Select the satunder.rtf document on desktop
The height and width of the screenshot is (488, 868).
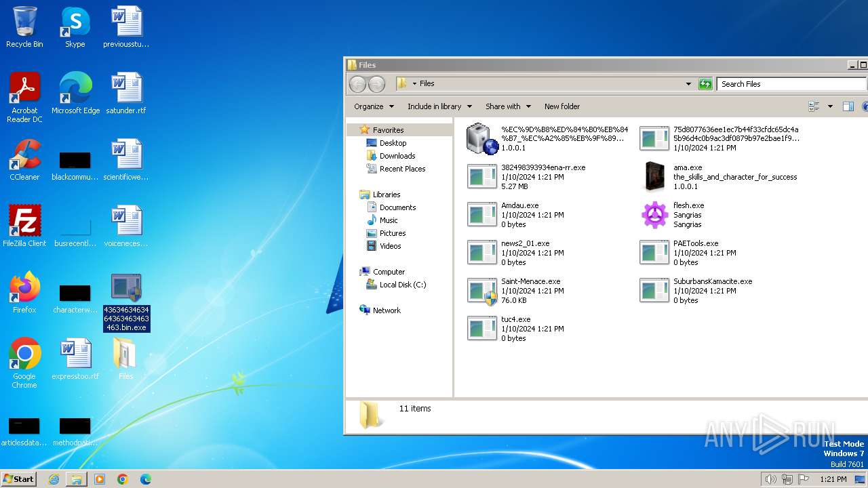[x=126, y=94]
